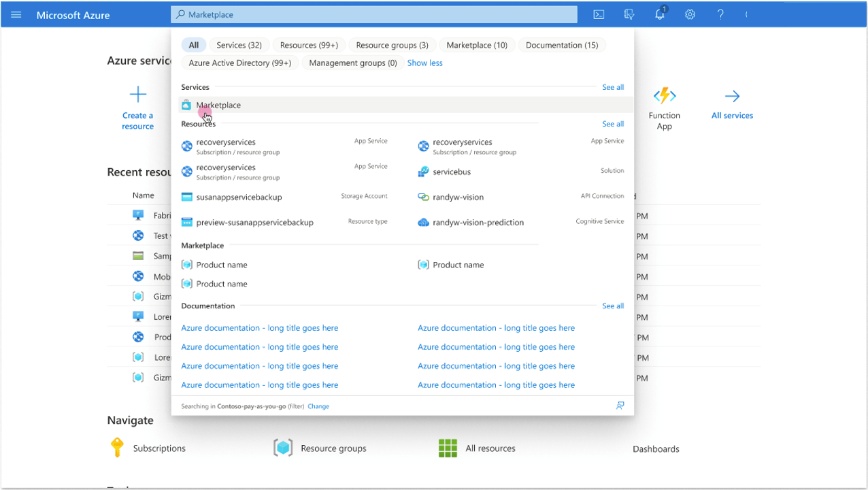Open Cloud Shell from the top bar

(598, 14)
